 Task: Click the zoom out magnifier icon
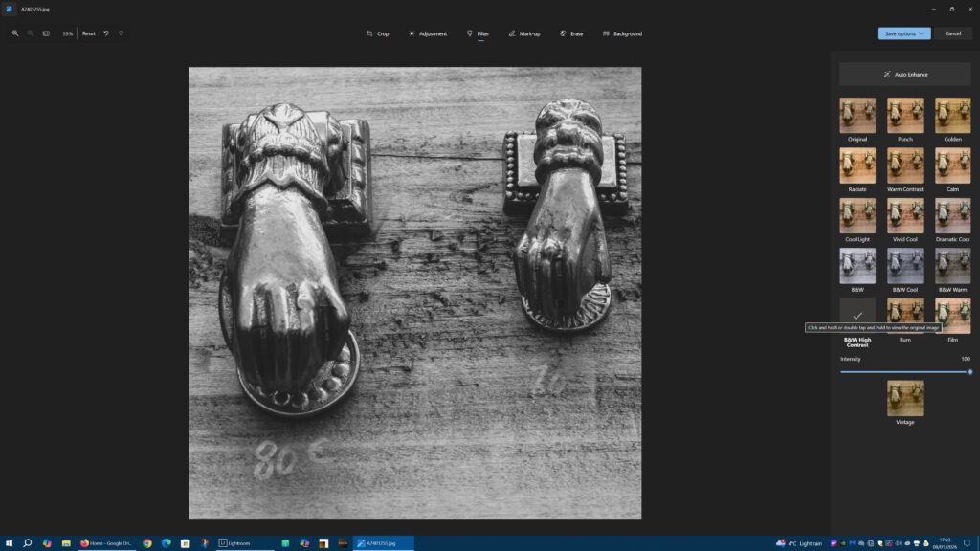pyautogui.click(x=31, y=33)
